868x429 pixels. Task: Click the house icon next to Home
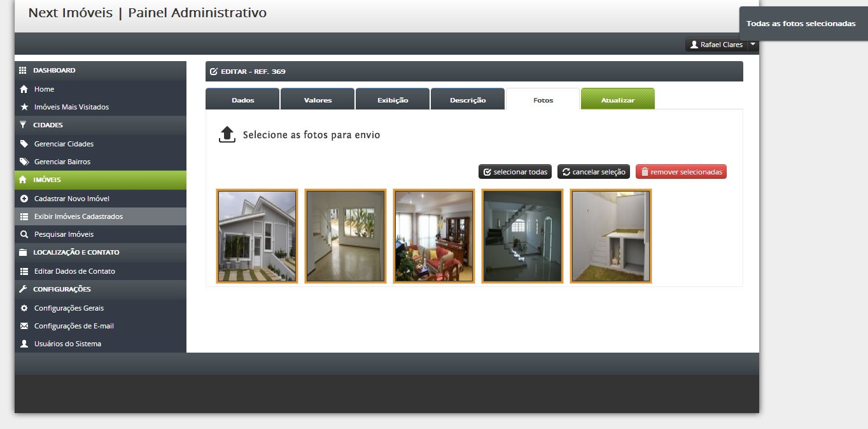(24, 89)
